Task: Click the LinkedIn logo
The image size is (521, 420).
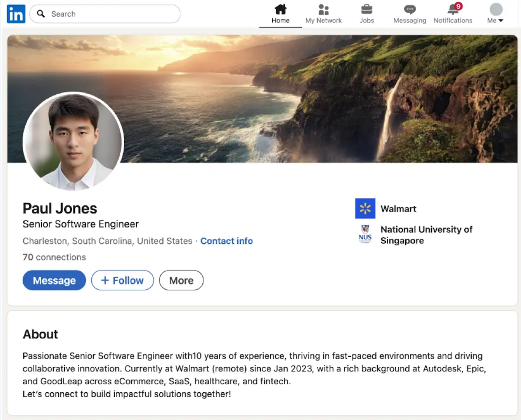Action: (15, 14)
